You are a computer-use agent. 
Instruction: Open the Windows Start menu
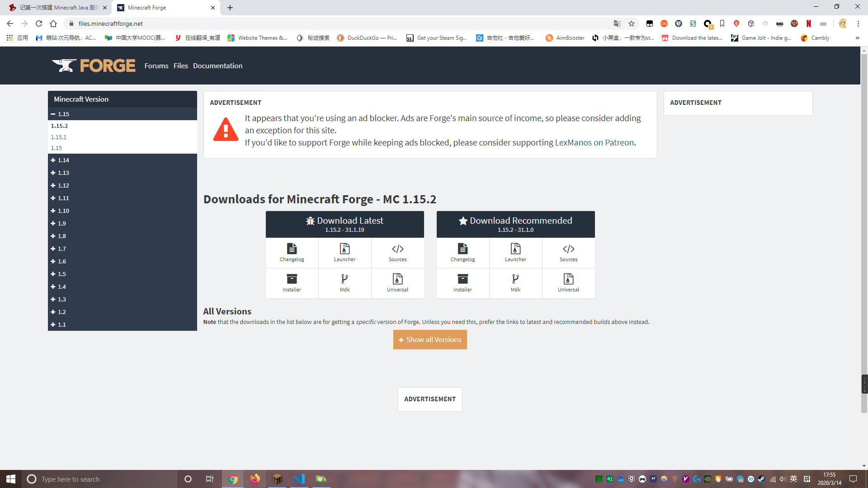tap(11, 479)
